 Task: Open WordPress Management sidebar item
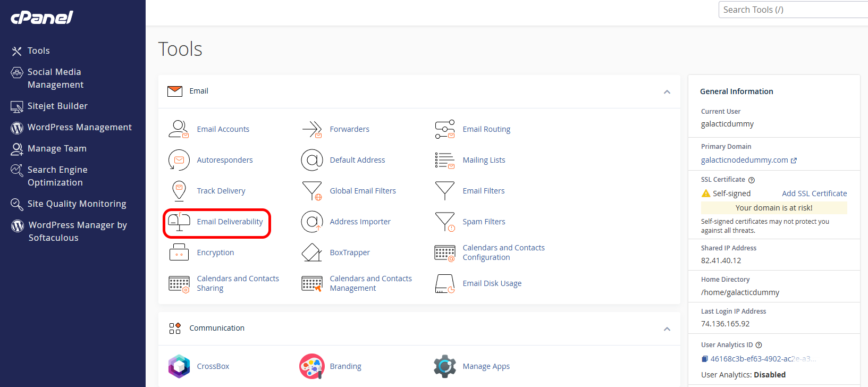pos(71,128)
